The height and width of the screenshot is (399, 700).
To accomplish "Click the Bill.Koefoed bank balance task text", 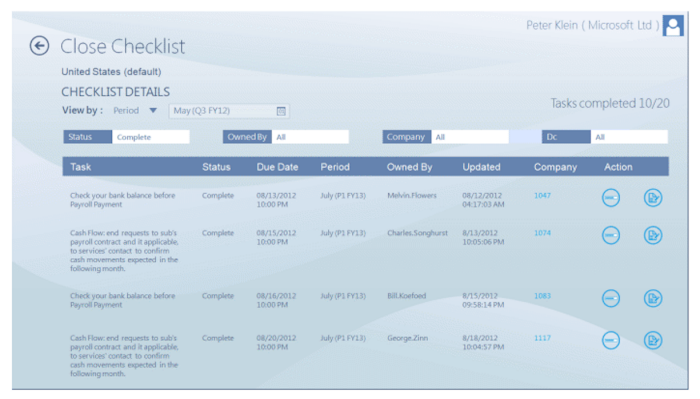I will point(122,300).
